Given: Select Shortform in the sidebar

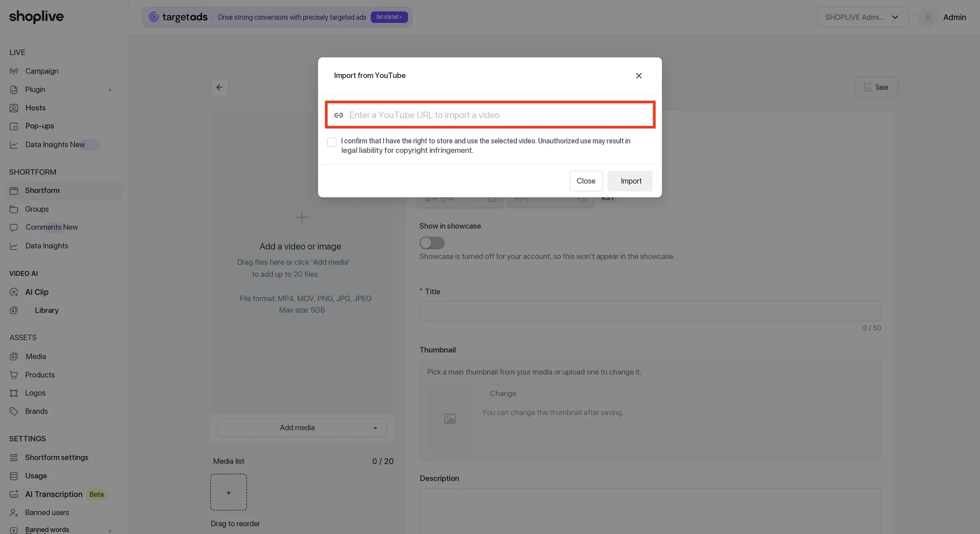Looking at the screenshot, I should click(64, 190).
